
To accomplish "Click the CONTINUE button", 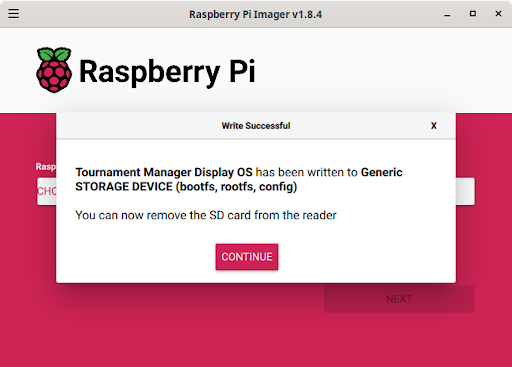I will pyautogui.click(x=247, y=257).
